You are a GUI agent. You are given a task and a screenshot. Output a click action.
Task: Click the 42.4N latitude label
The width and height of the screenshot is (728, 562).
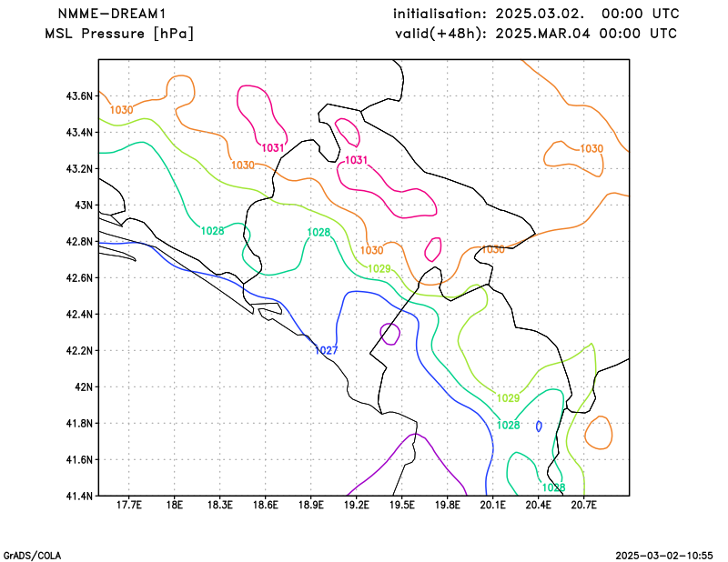(79, 314)
